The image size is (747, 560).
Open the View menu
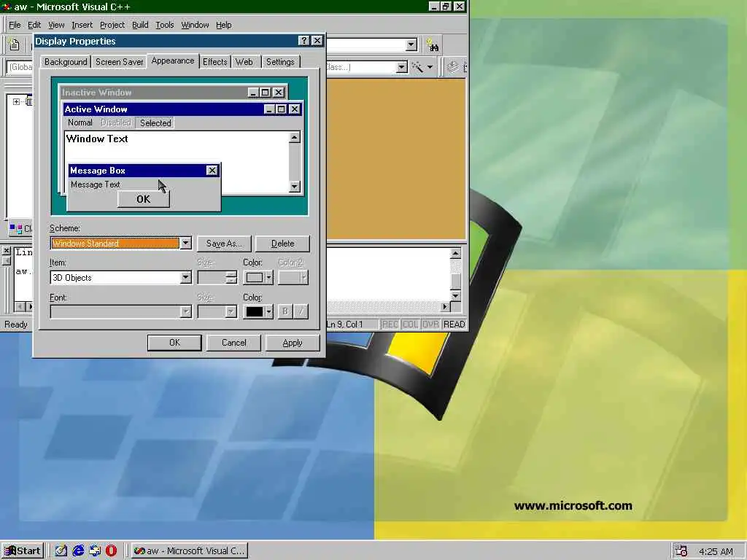coord(56,25)
